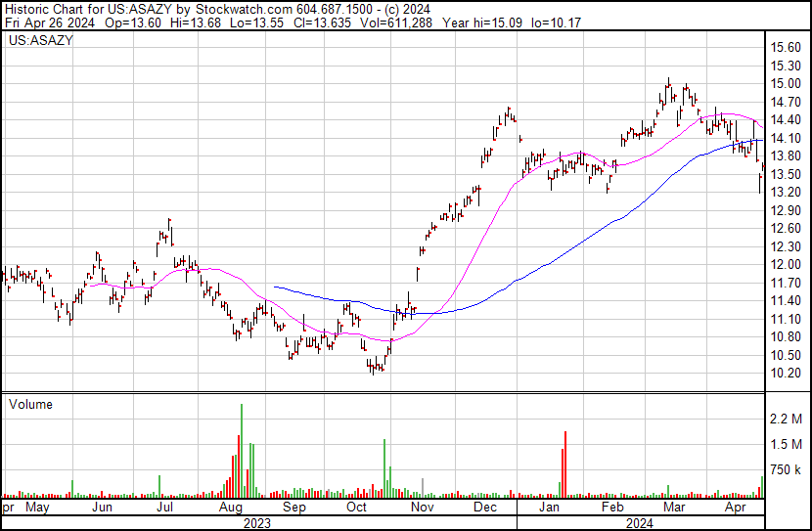812x531 pixels.
Task: Click the Nov month label
Action: pyautogui.click(x=422, y=507)
